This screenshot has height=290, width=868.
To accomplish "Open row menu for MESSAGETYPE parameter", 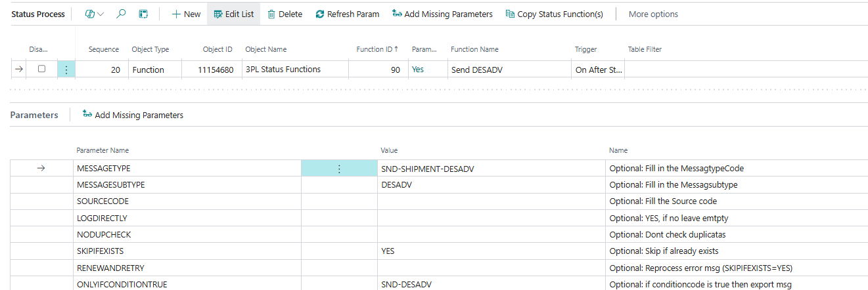I will click(x=339, y=169).
